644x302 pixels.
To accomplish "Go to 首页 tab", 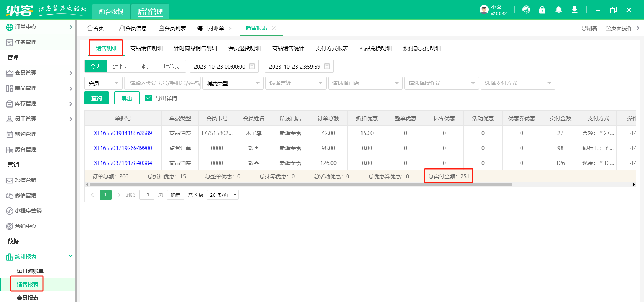I will click(95, 28).
